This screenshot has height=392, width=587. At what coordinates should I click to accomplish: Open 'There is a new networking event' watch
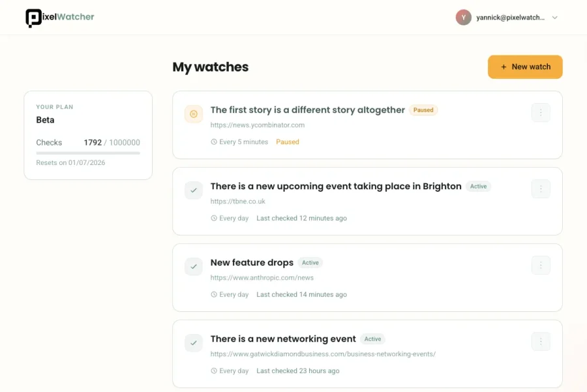[x=283, y=339]
